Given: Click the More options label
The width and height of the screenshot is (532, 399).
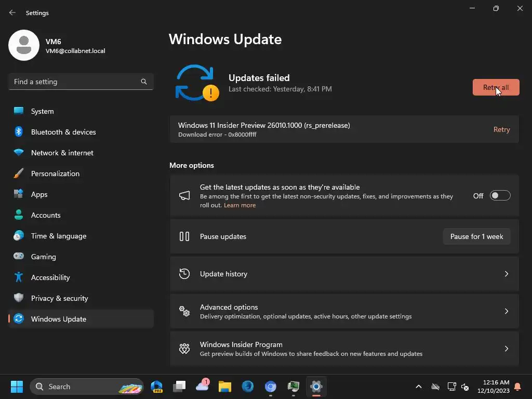Looking at the screenshot, I should pyautogui.click(x=192, y=165).
